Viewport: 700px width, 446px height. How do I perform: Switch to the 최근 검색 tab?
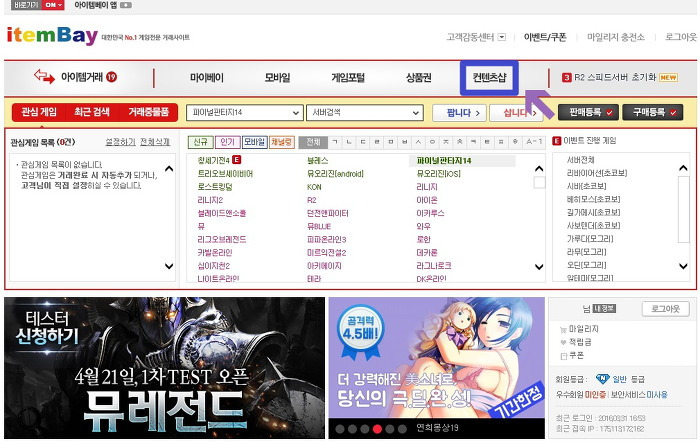[x=92, y=112]
